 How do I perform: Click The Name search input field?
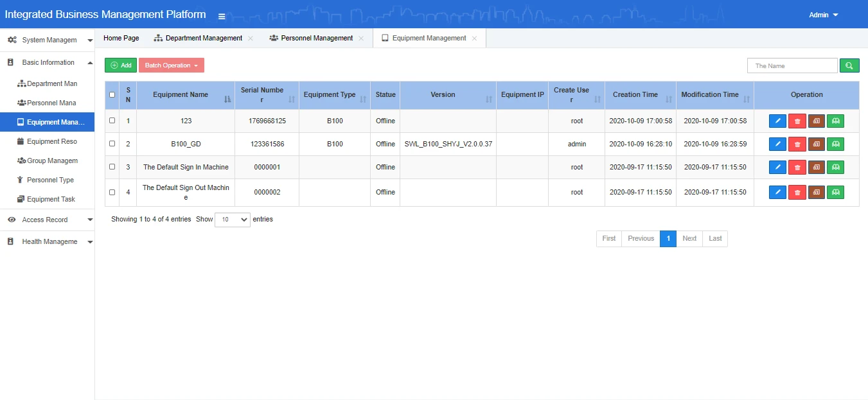(792, 65)
